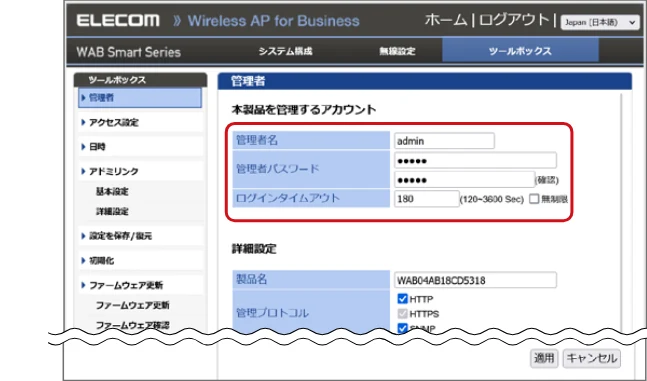Open 日時 in the sidebar

coord(140,147)
